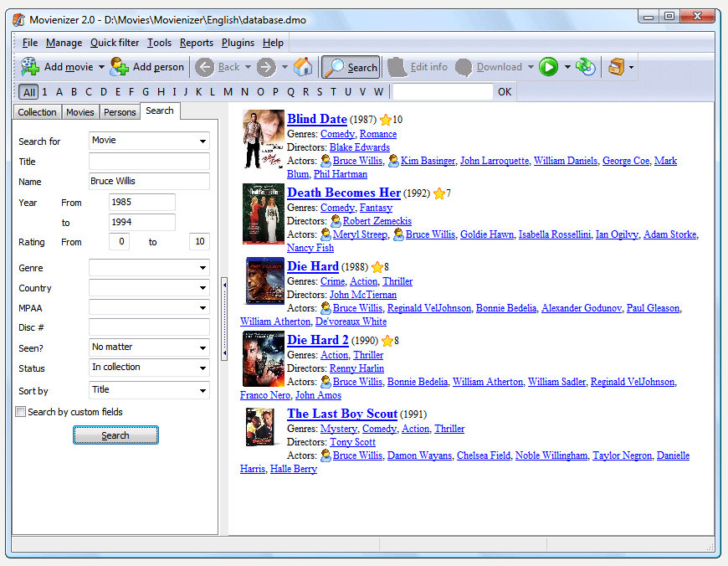Open the Die Hard 2 movie link
Viewport: 728px width, 566px height.
coord(318,340)
